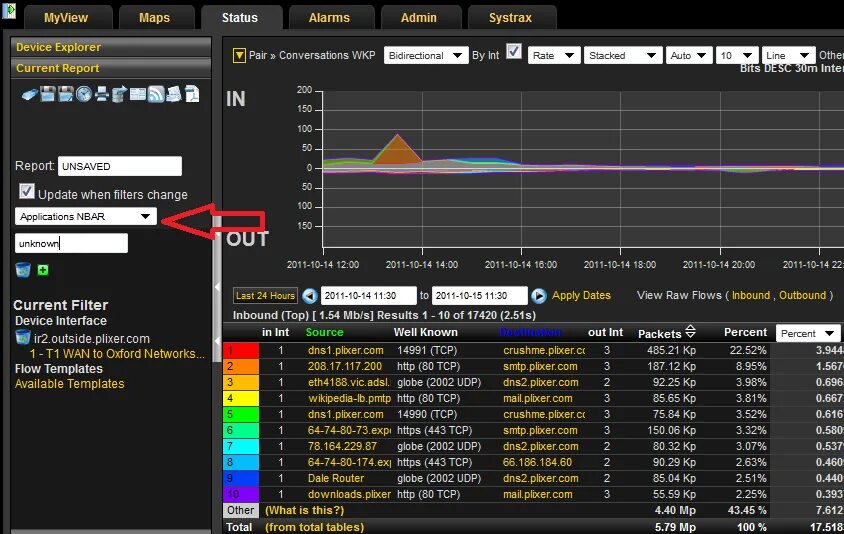Click the purple color swatch for row 10
The image size is (844, 534).
click(x=241, y=494)
